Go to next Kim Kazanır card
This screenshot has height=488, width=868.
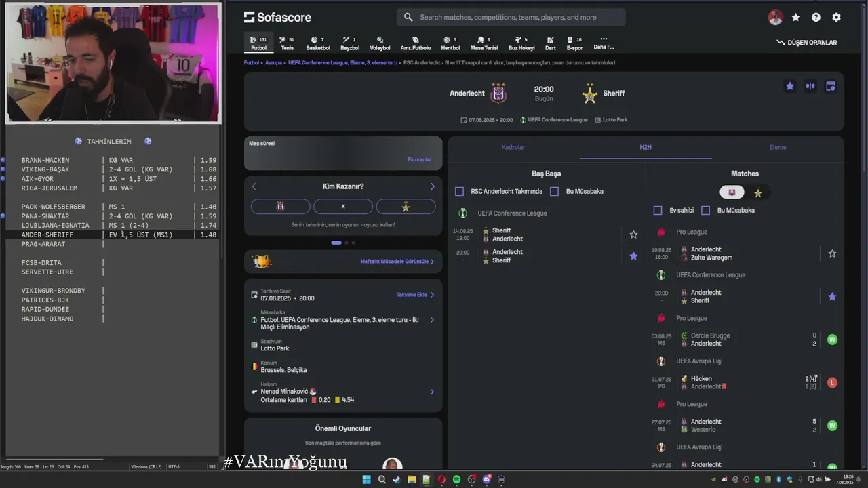(432, 186)
